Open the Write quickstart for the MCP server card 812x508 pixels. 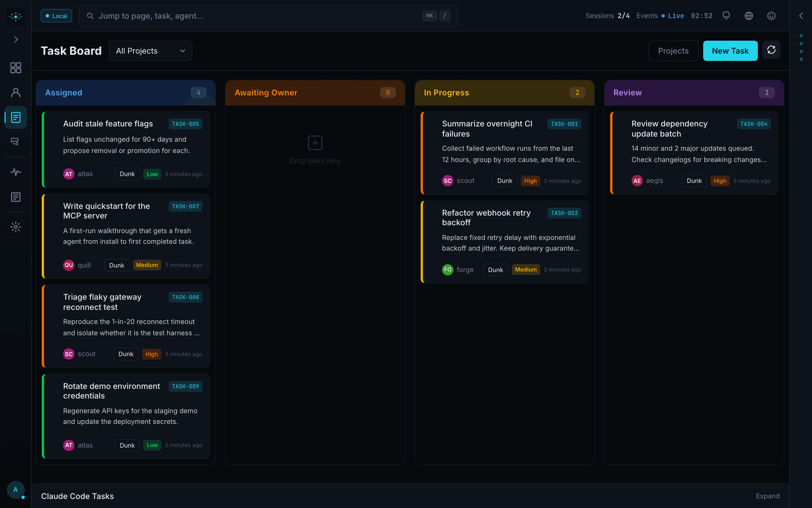[126, 236]
